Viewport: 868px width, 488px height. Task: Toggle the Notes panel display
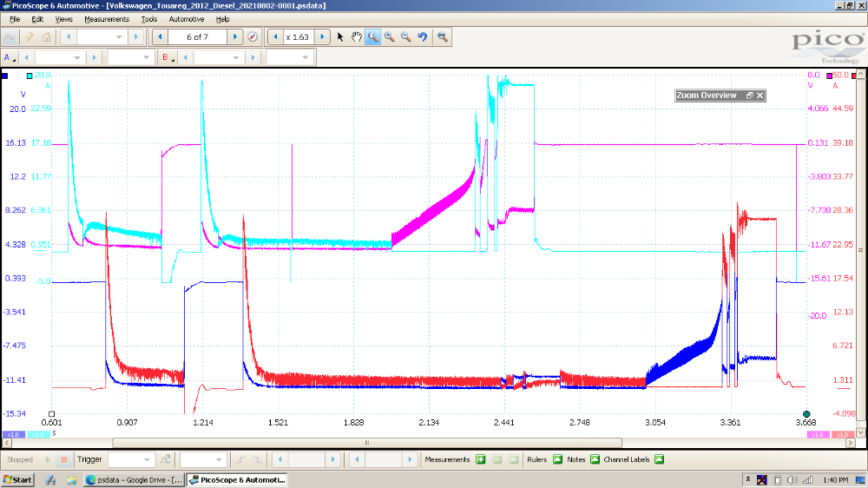pyautogui.click(x=595, y=459)
